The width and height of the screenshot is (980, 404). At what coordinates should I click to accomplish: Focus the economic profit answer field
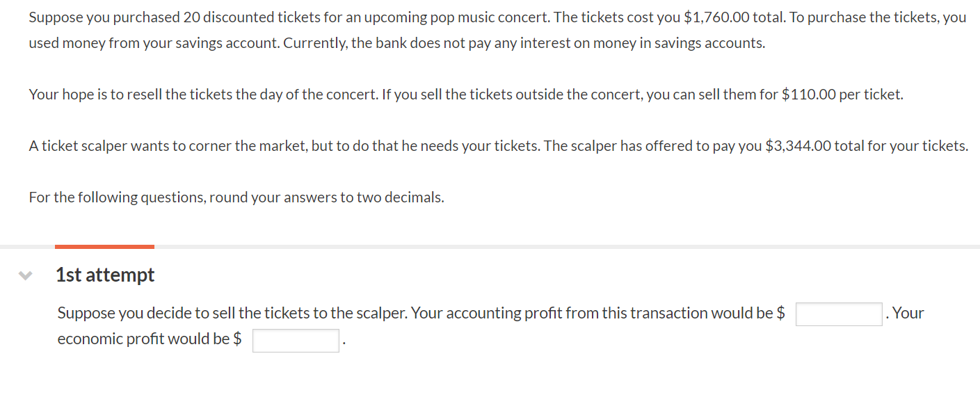296,341
